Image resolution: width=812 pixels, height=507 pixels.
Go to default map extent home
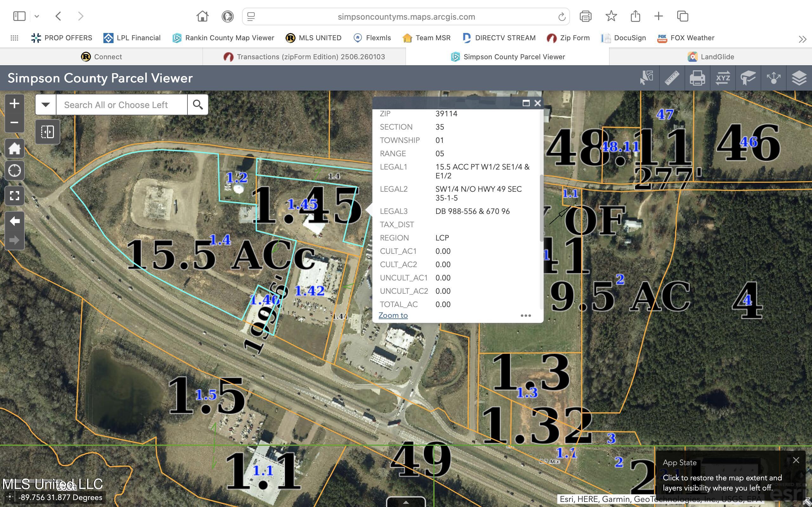pyautogui.click(x=14, y=149)
